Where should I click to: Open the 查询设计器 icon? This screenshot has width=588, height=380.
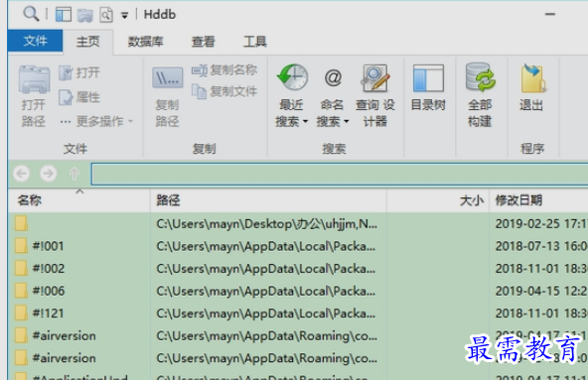pos(375,95)
